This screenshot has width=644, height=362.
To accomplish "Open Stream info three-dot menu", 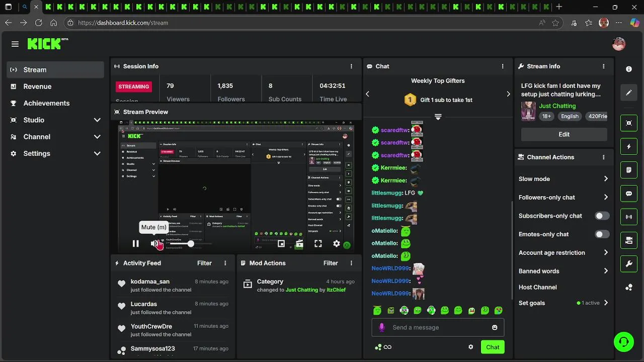I will click(x=604, y=66).
